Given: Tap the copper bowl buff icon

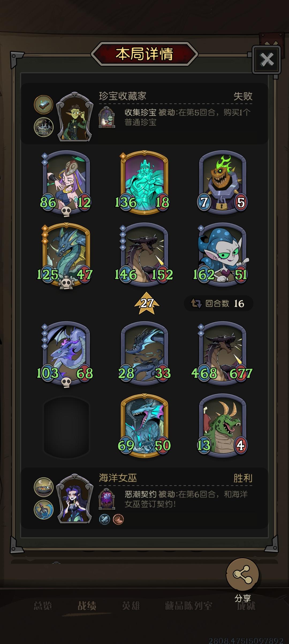Looking at the screenshot, I should (x=118, y=519).
